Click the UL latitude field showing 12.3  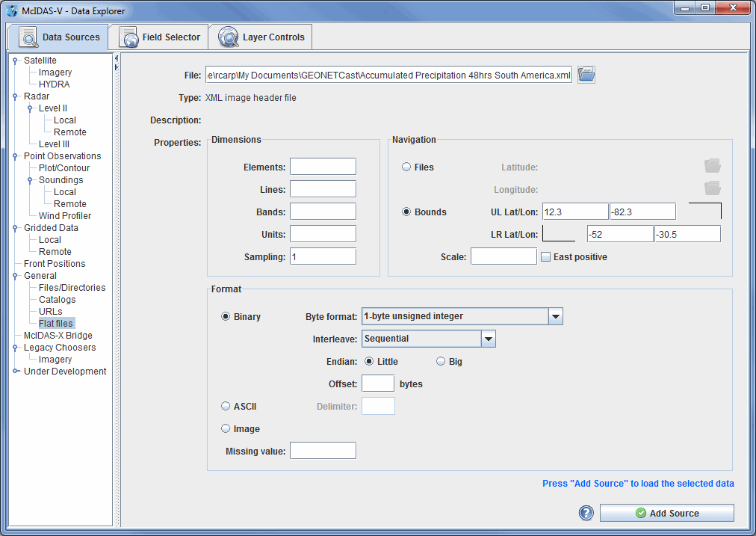point(575,212)
